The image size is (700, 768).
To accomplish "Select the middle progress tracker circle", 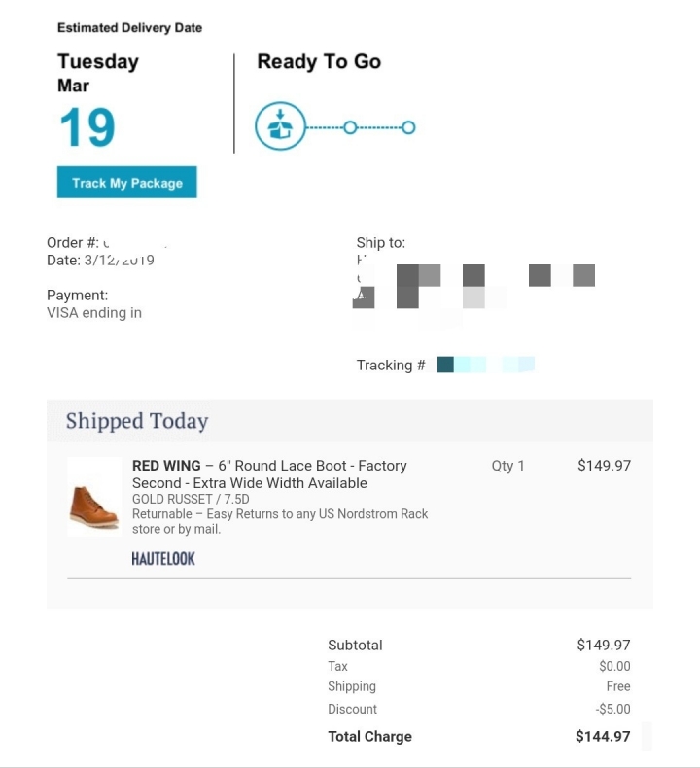I will [350, 127].
